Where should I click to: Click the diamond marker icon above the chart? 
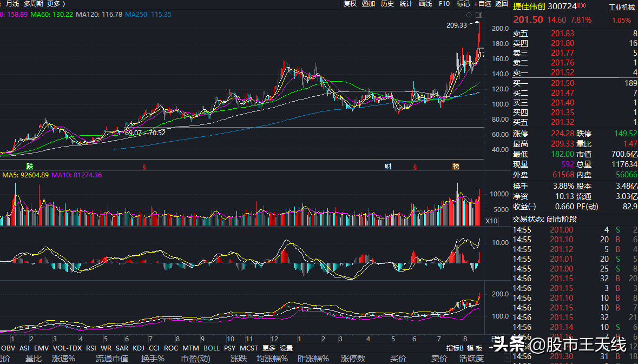click(469, 15)
